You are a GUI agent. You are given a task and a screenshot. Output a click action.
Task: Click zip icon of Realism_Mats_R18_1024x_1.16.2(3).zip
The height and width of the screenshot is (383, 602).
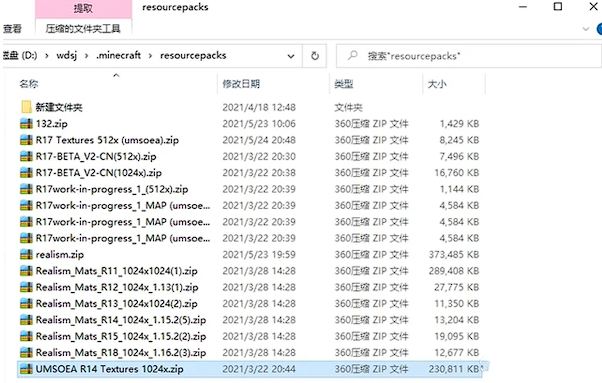pyautogui.click(x=26, y=352)
